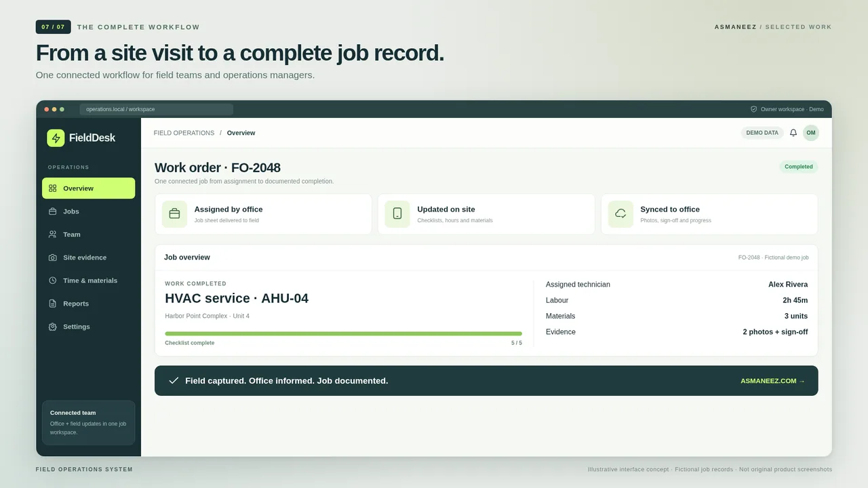
Task: Click the camera icon beside Site evidence
Action: click(x=53, y=258)
